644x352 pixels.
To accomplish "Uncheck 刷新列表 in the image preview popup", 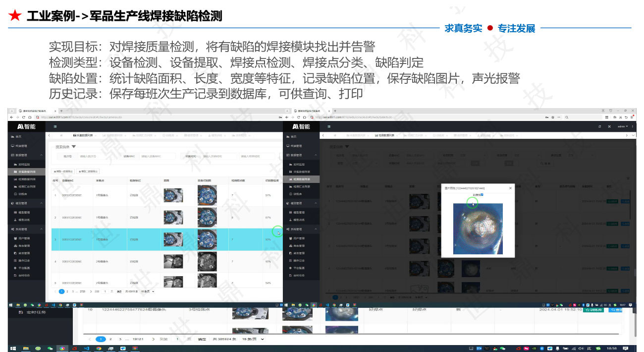I will coord(482,195).
